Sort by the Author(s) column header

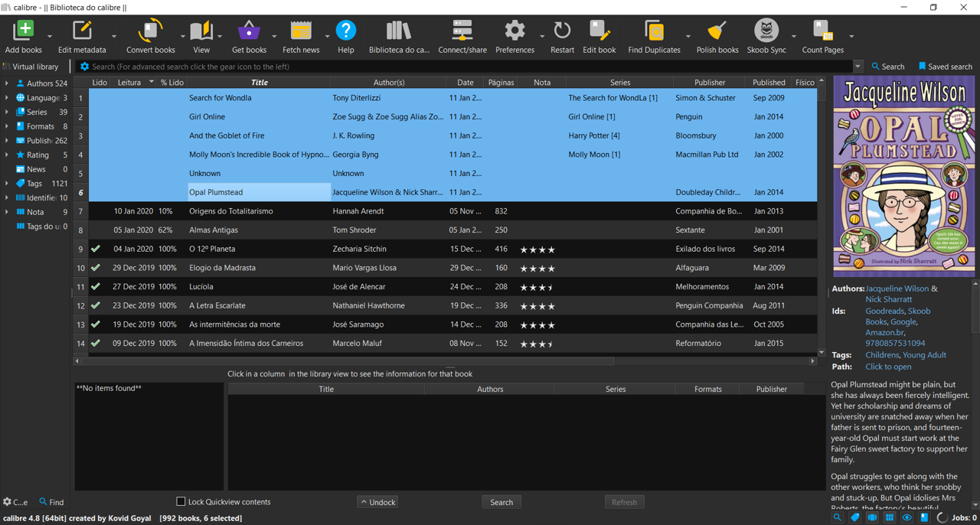point(388,82)
